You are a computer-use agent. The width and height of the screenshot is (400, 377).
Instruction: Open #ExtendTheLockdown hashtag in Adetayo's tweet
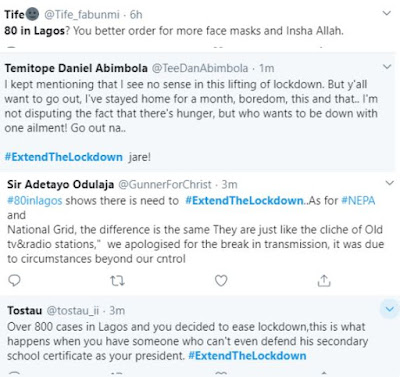pyautogui.click(x=244, y=201)
